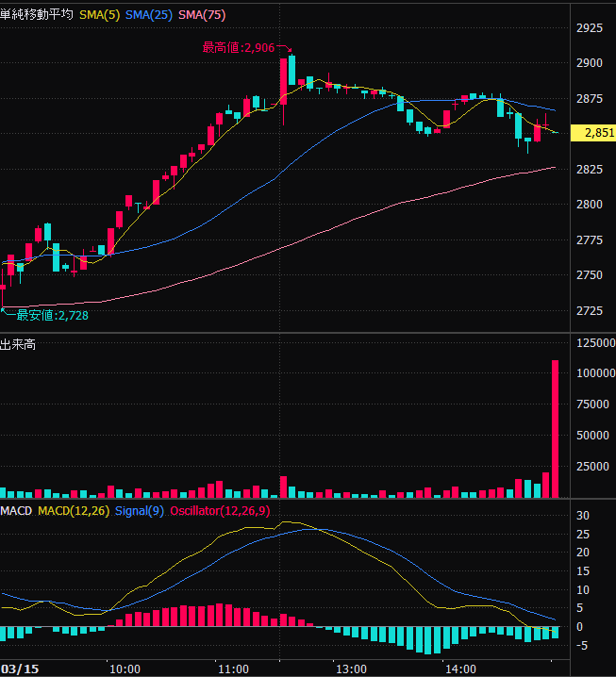Click the 最高値:2,906 high price annotation
This screenshot has width=616, height=677.
click(239, 47)
